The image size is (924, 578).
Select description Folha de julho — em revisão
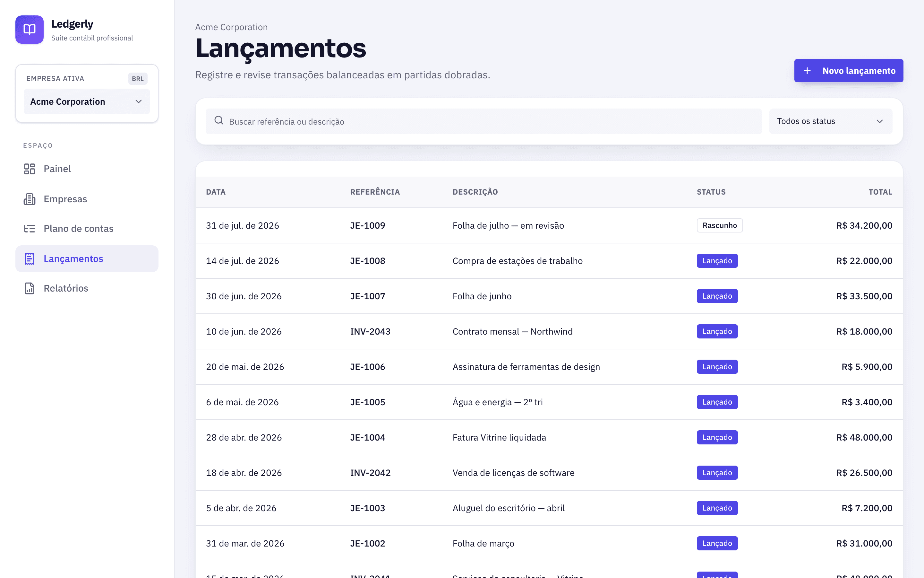[x=508, y=225]
